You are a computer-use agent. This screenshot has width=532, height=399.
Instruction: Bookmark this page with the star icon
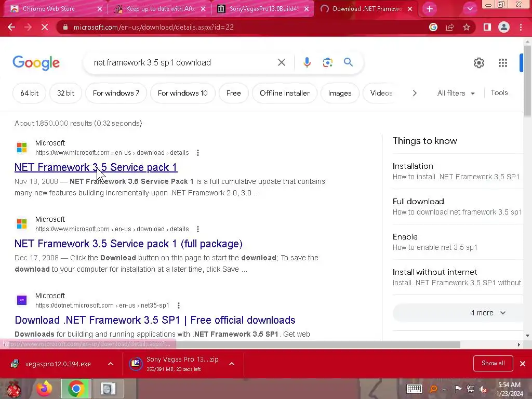[467, 27]
